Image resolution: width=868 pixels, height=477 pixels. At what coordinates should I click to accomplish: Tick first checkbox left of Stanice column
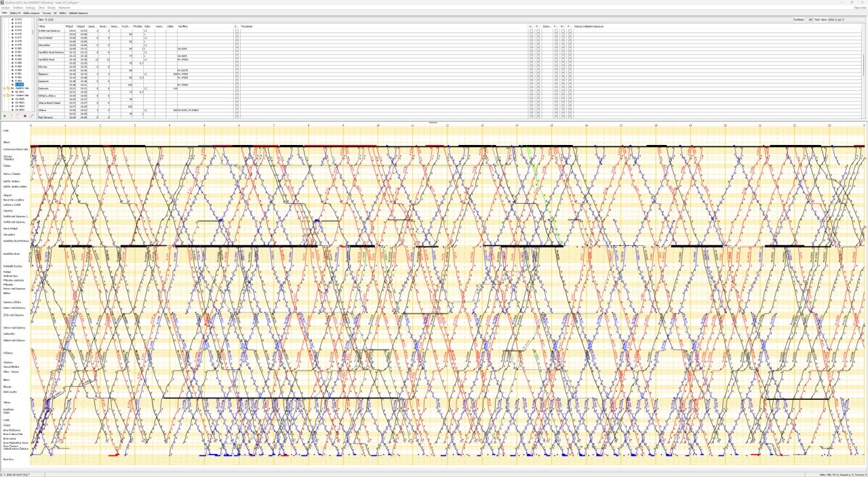pos(570,30)
